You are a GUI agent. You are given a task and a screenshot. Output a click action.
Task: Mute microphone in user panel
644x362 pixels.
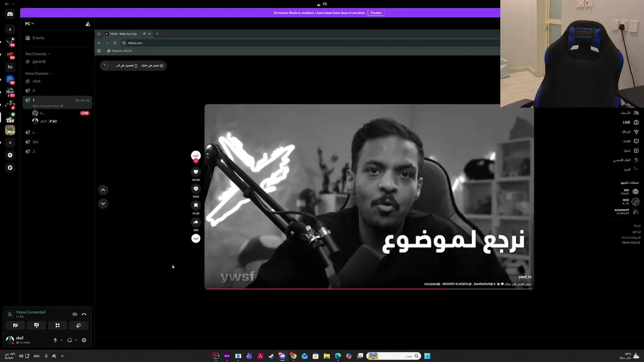click(x=55, y=340)
